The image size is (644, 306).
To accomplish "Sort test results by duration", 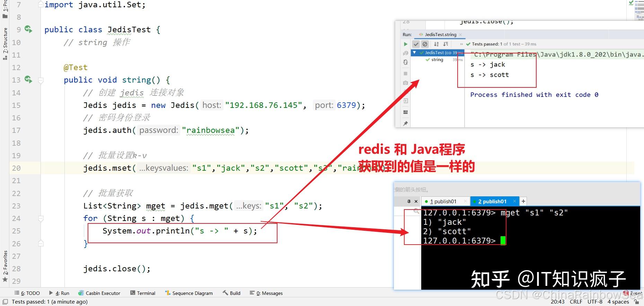I will click(x=446, y=44).
